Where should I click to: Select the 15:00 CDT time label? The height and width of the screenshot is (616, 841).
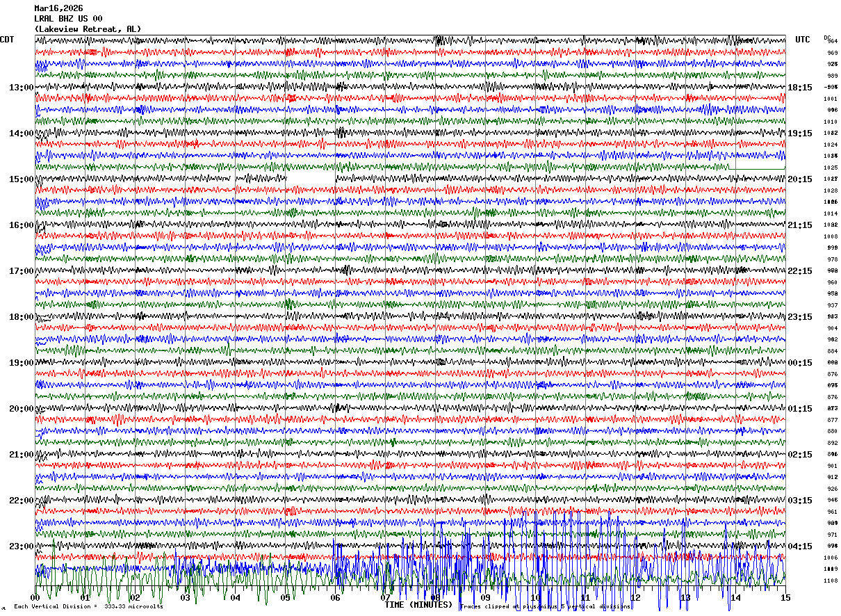22,179
